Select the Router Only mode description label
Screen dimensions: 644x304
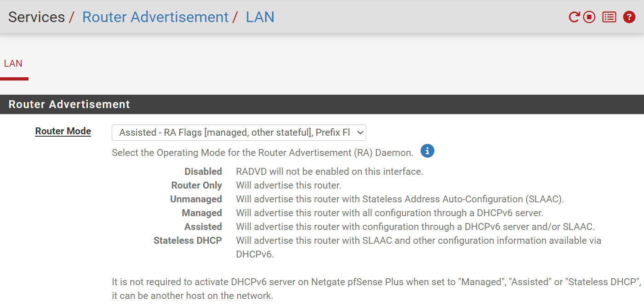[x=197, y=185]
